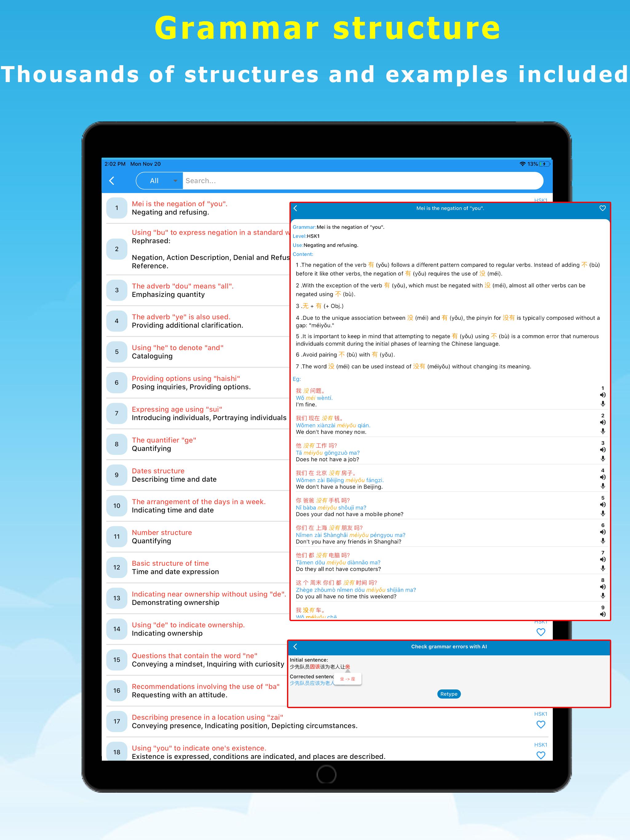Play audio for example 1 'I'm fine'
Screen dimensions: 630x840
click(x=603, y=395)
